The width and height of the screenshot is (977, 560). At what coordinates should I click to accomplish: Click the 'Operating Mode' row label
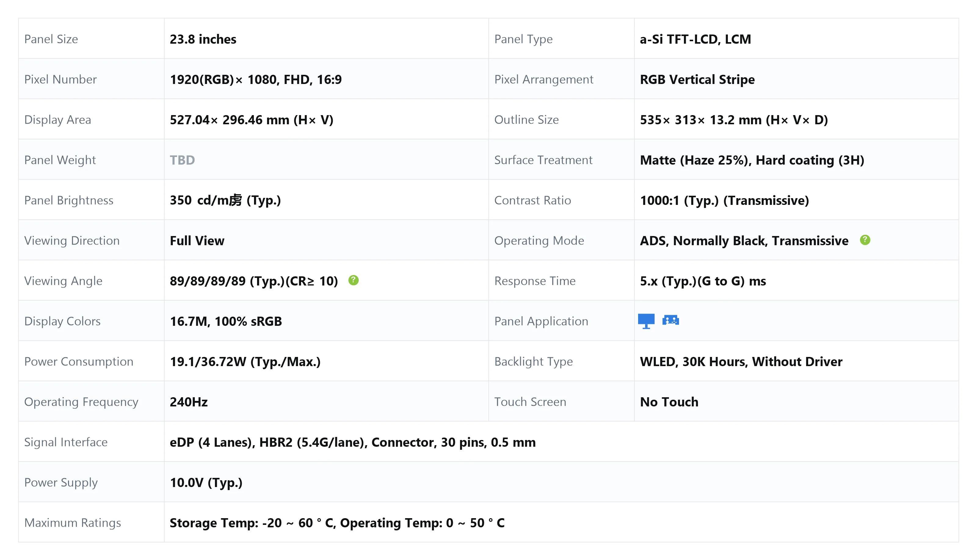539,241
